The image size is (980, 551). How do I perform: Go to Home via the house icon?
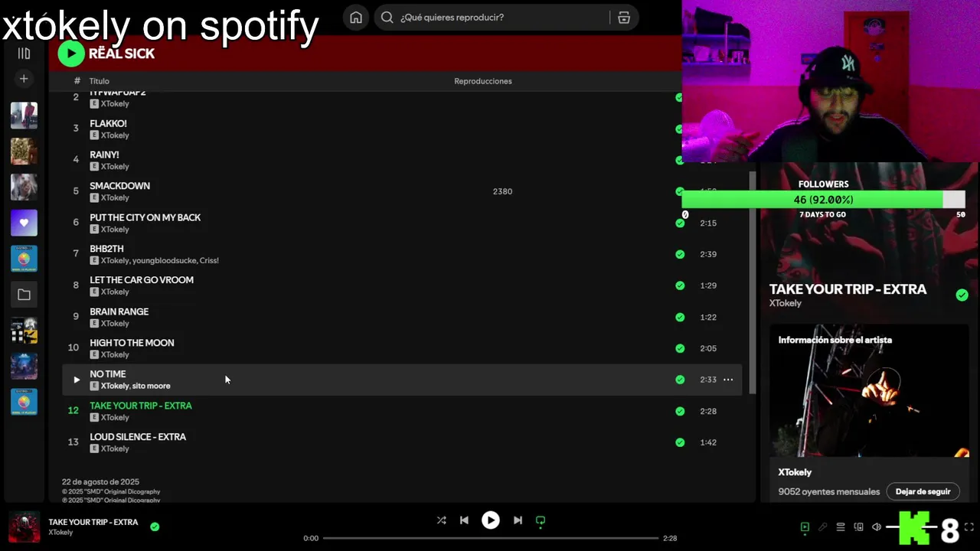356,18
